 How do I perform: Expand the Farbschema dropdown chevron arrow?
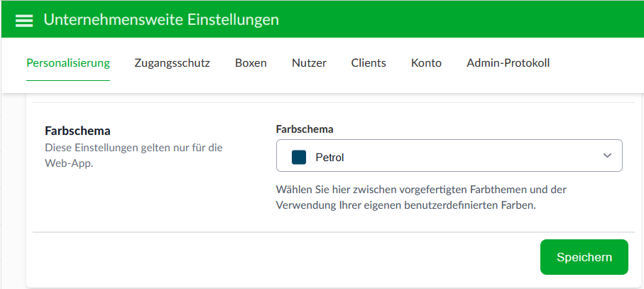(x=607, y=156)
